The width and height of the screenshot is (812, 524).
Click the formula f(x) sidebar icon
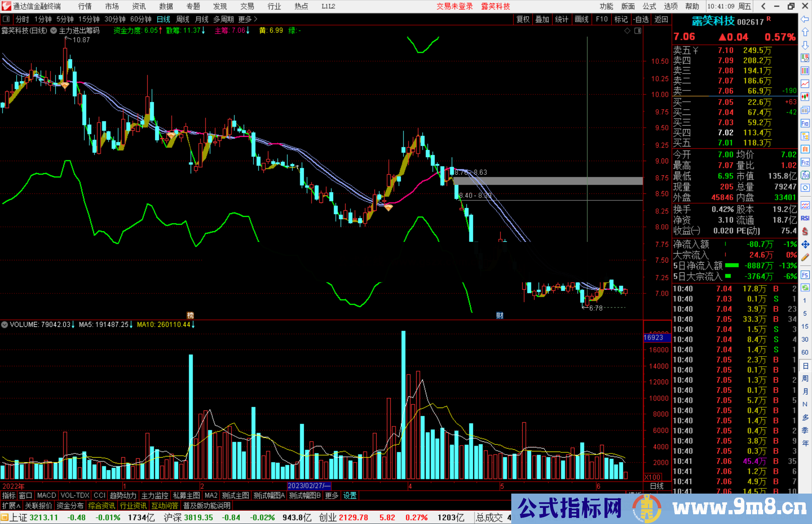805,175
